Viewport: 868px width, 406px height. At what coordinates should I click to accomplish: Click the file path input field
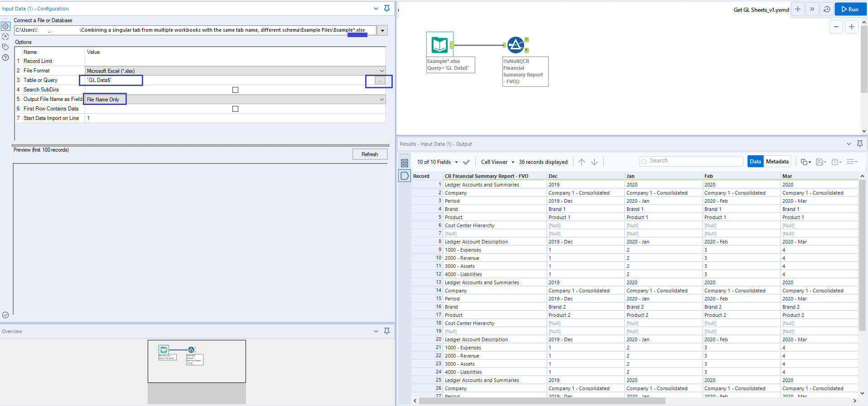coord(195,30)
